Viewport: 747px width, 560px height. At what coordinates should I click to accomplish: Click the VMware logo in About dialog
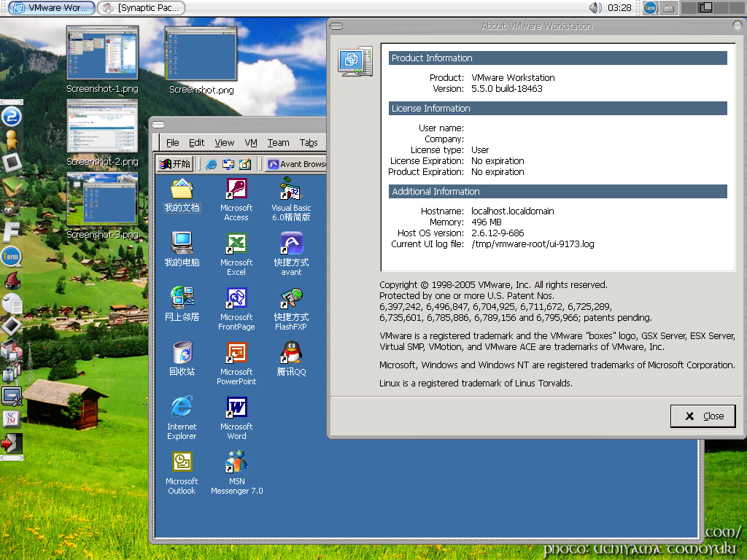point(355,61)
